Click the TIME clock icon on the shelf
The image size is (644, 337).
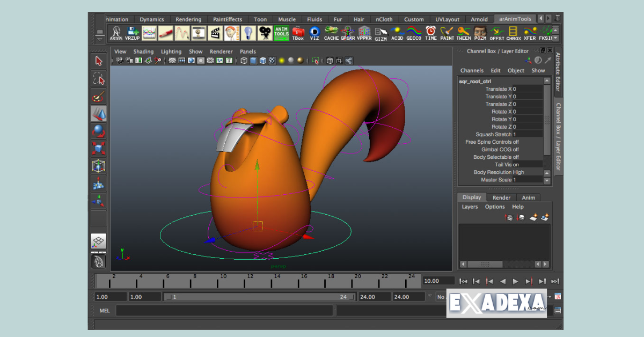[x=430, y=31]
